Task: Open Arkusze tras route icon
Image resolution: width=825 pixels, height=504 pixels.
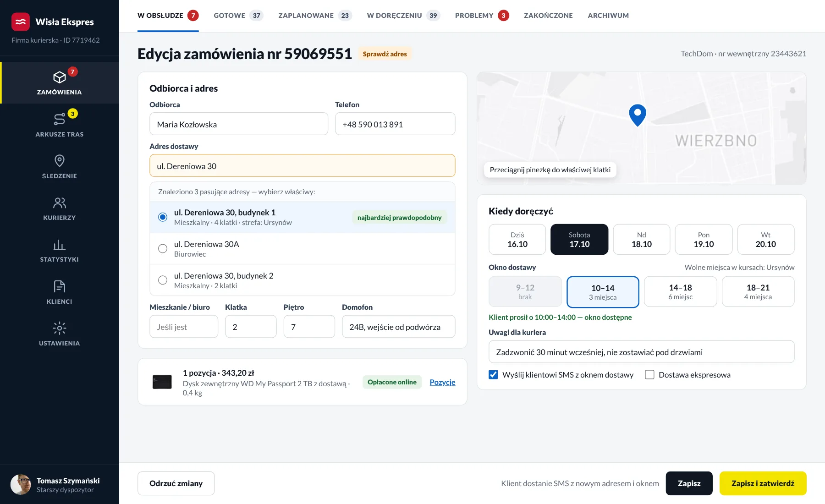Action: 60,119
